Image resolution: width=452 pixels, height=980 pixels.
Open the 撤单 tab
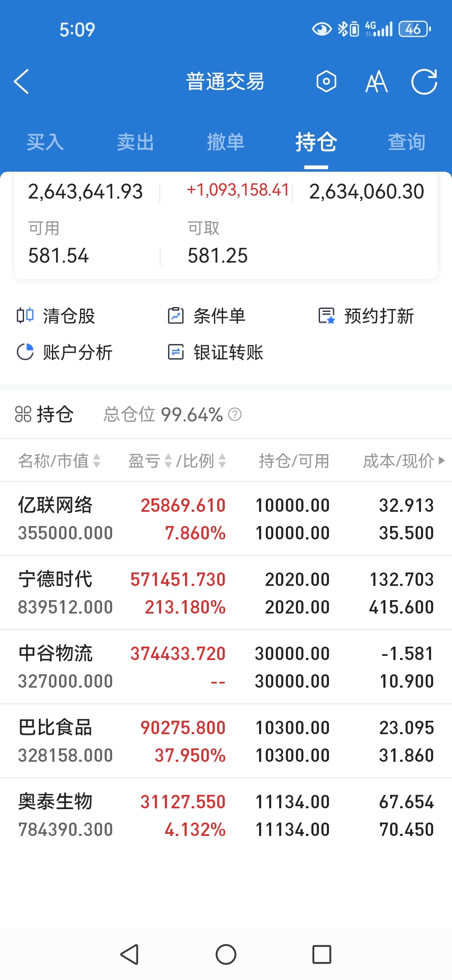226,142
